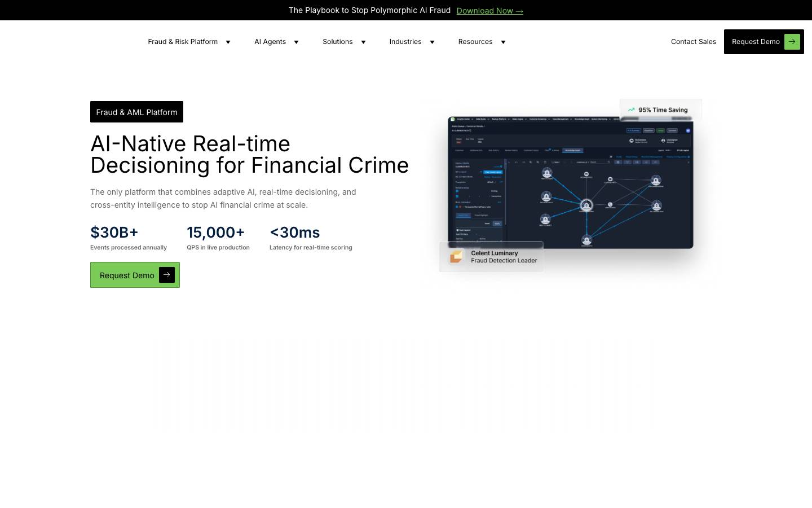Open the Solutions menu
812x508 pixels.
pos(338,42)
